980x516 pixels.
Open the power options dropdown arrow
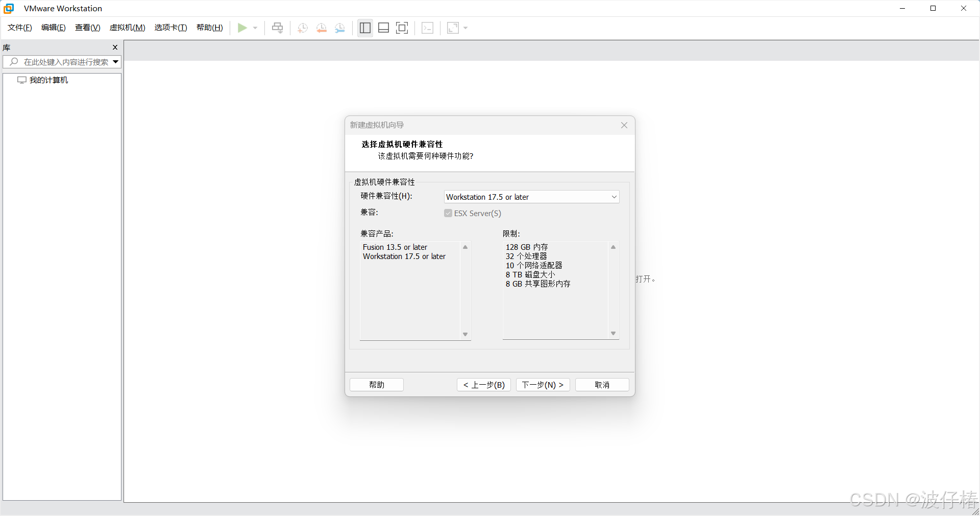pyautogui.click(x=255, y=28)
